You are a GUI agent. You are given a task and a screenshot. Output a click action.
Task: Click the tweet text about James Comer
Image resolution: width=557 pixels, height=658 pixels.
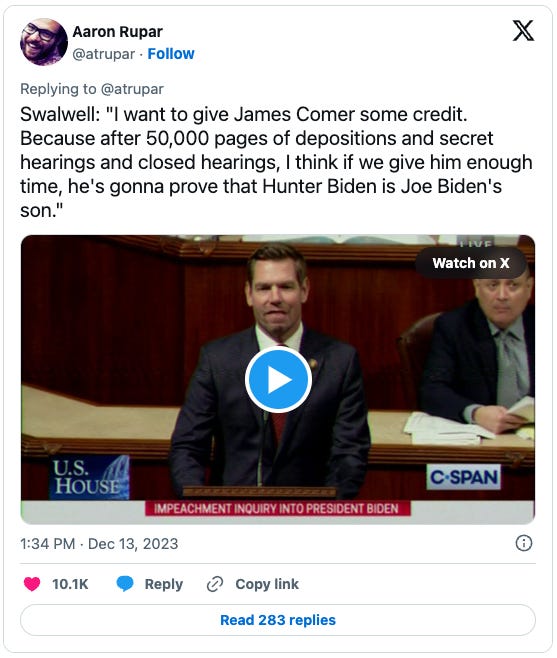276,162
